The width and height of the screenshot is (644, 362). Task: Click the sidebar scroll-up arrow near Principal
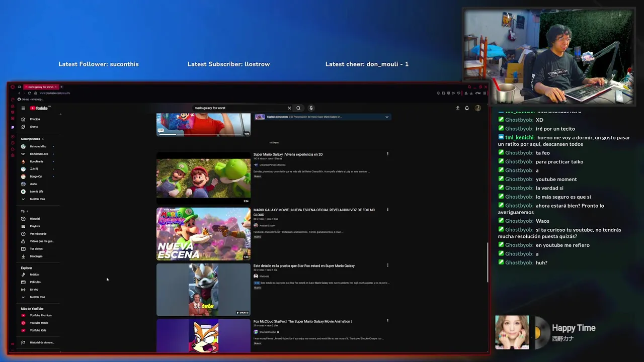pos(60,115)
